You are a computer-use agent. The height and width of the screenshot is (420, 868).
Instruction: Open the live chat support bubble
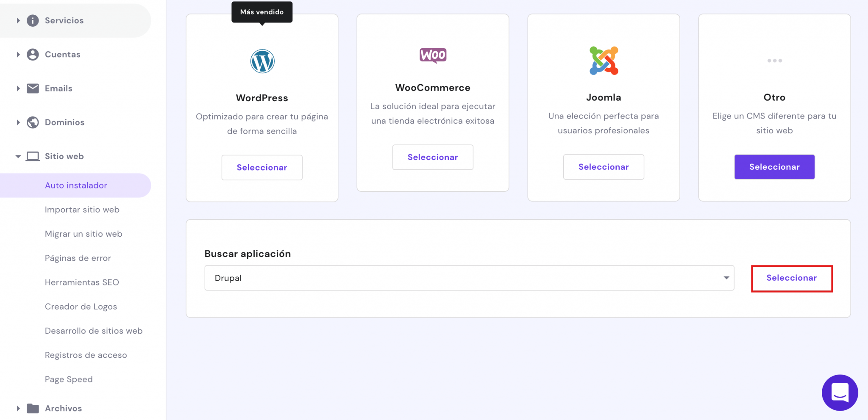click(840, 392)
